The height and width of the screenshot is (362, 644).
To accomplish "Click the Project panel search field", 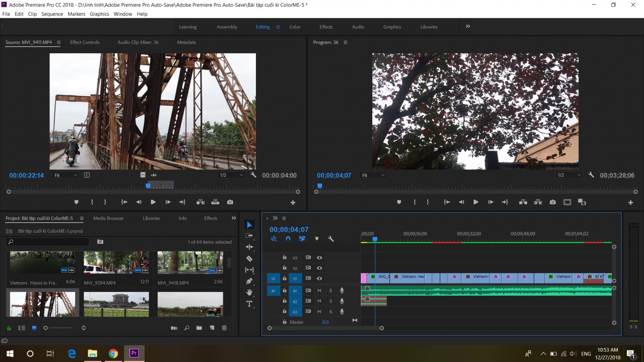I will click(48, 242).
